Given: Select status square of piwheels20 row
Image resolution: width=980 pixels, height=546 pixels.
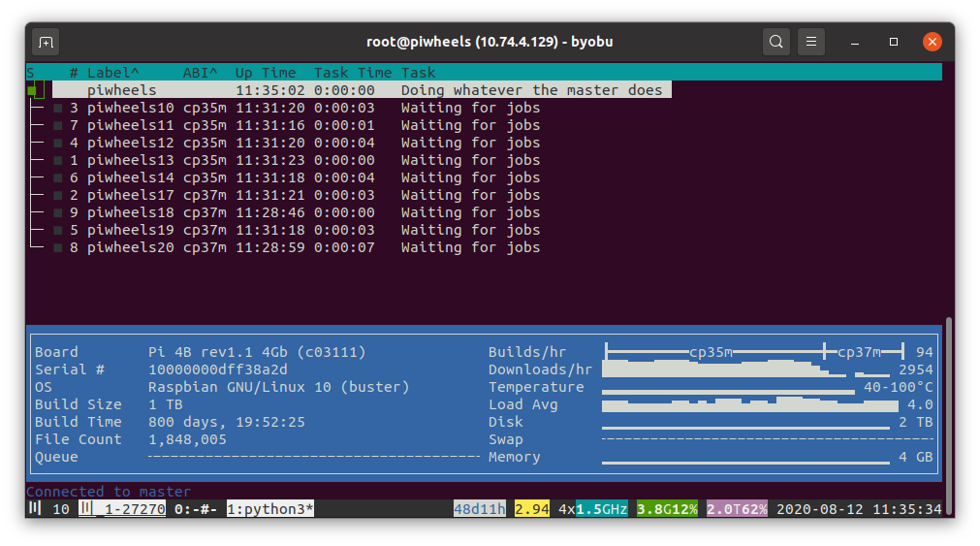Looking at the screenshot, I should click(57, 248).
